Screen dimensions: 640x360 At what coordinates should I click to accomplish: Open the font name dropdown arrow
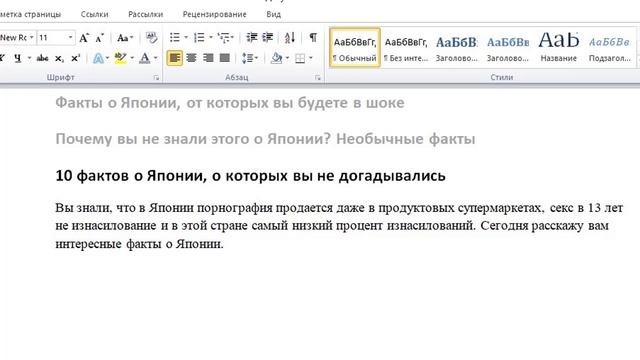click(31, 38)
